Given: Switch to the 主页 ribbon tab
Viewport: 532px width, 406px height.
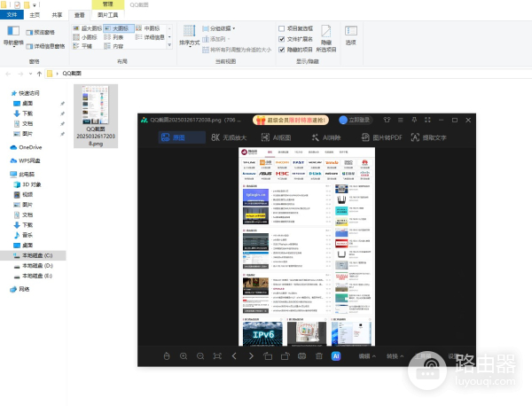Looking at the screenshot, I should [x=35, y=15].
